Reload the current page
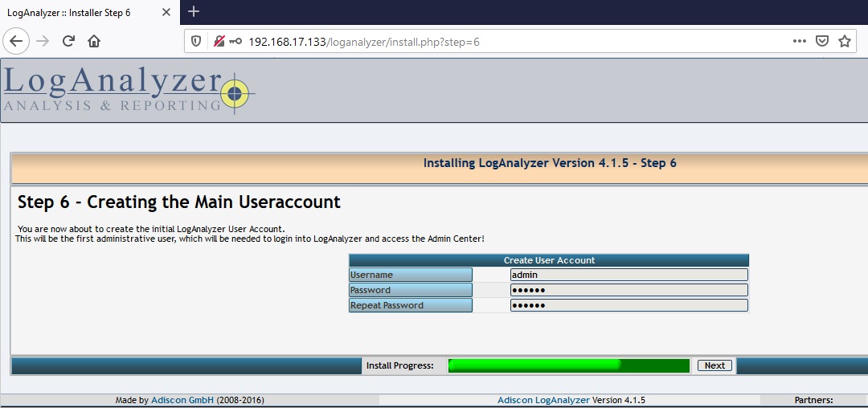Viewport: 868px width, 408px height. point(68,41)
